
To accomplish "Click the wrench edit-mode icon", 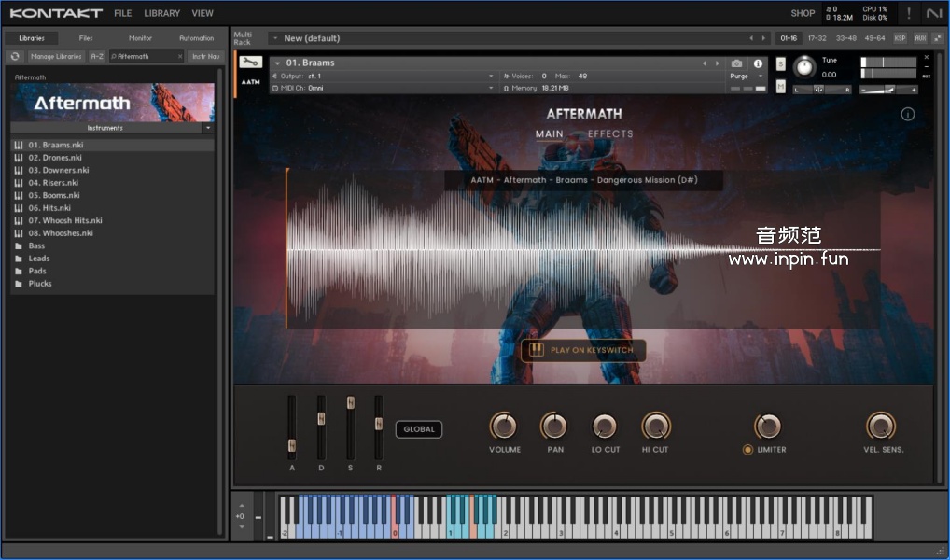I will [x=250, y=63].
